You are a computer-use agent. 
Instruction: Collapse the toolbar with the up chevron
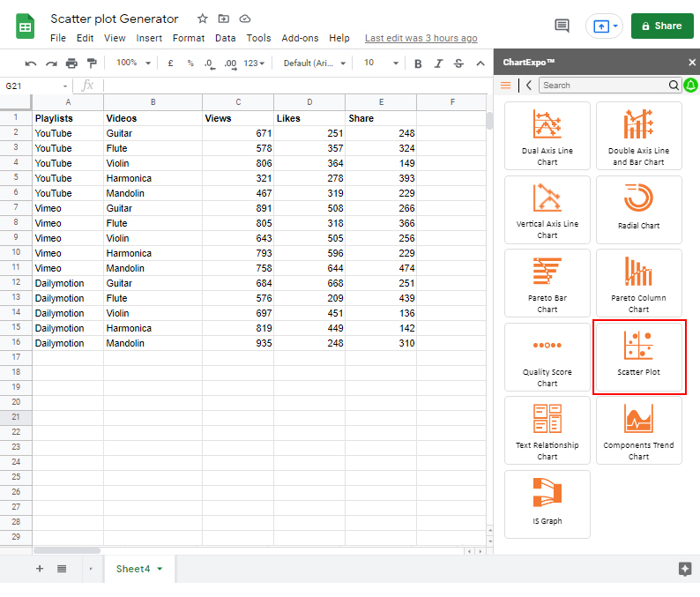click(x=480, y=63)
